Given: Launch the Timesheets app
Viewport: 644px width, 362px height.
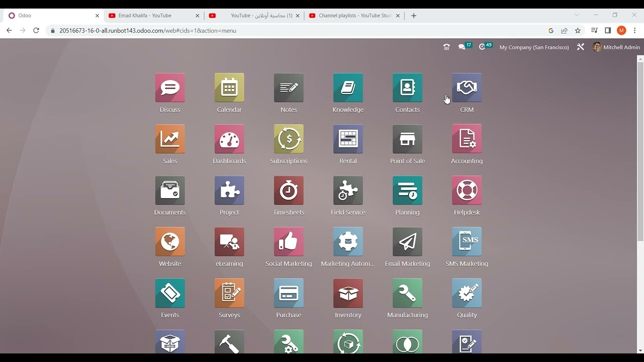Looking at the screenshot, I should (289, 191).
